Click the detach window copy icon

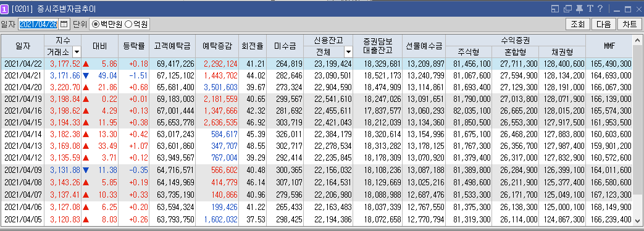point(567,9)
